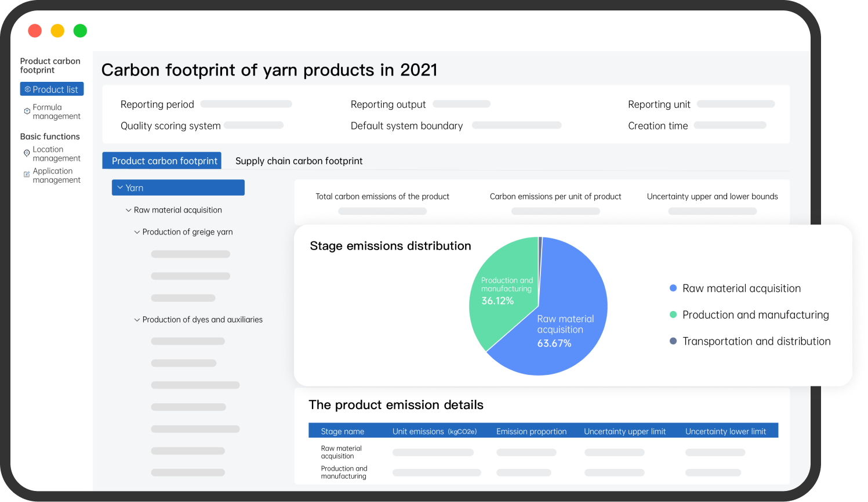This screenshot has width=868, height=502.
Task: Toggle Production and manufacturing legend green dot
Action: coord(673,315)
